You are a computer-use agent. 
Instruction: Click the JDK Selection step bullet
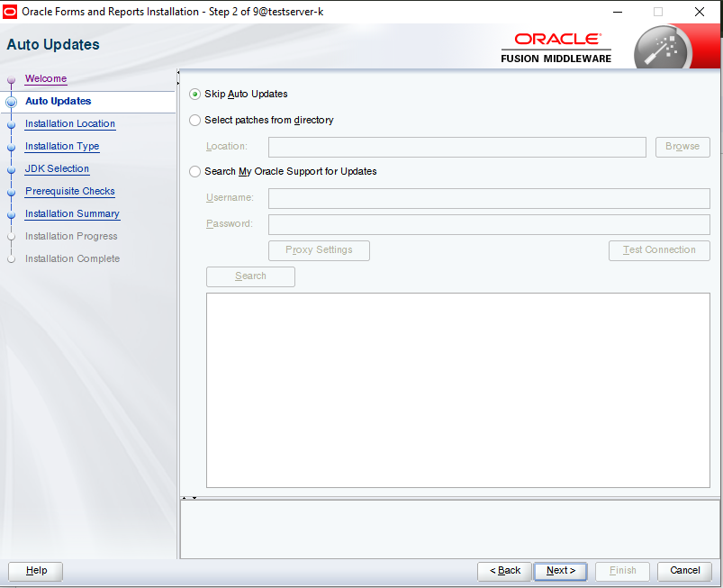[x=12, y=169]
